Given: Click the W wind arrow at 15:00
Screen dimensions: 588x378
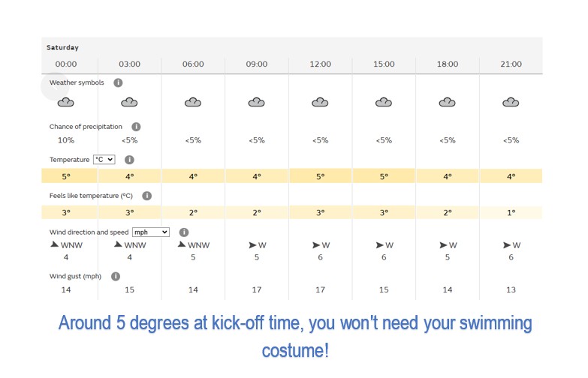Looking at the screenshot, I should pyautogui.click(x=379, y=245).
